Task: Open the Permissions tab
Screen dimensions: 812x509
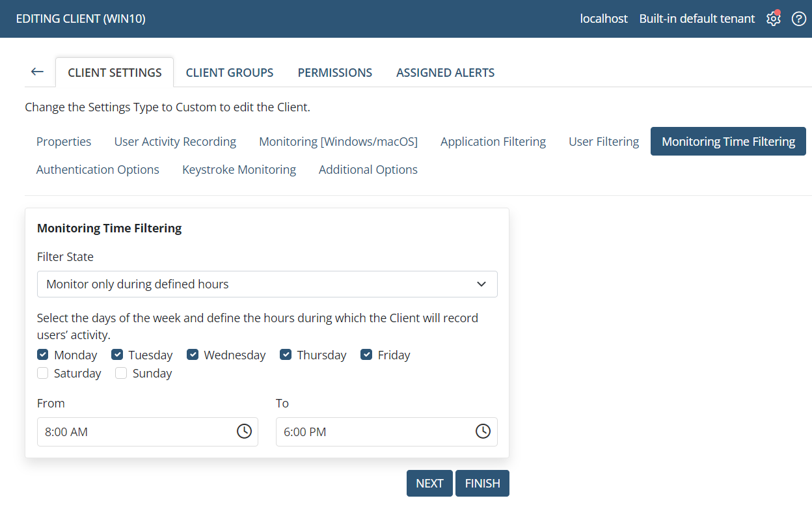Action: (x=334, y=73)
